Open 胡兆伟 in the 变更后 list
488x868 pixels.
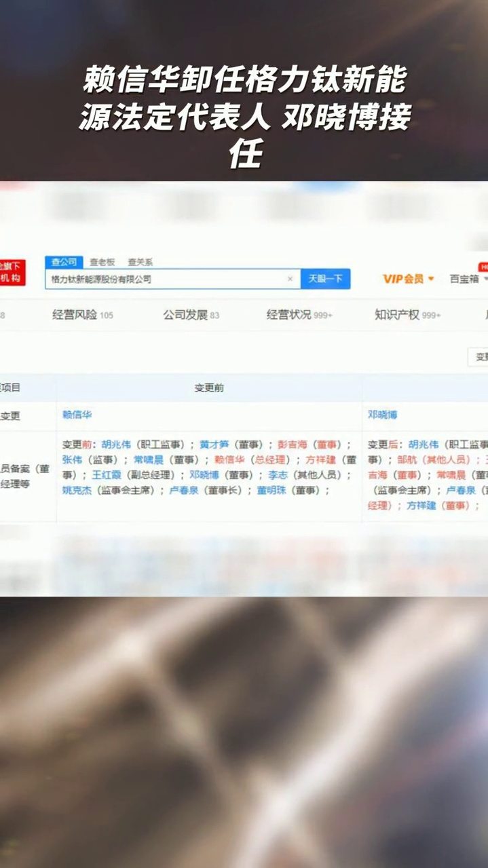[424, 445]
